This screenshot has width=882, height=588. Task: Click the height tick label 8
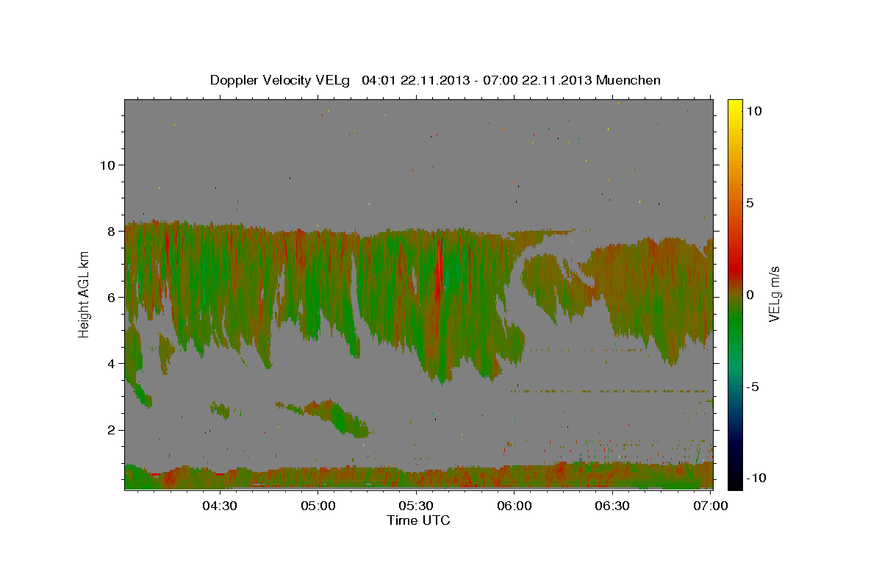click(x=112, y=231)
